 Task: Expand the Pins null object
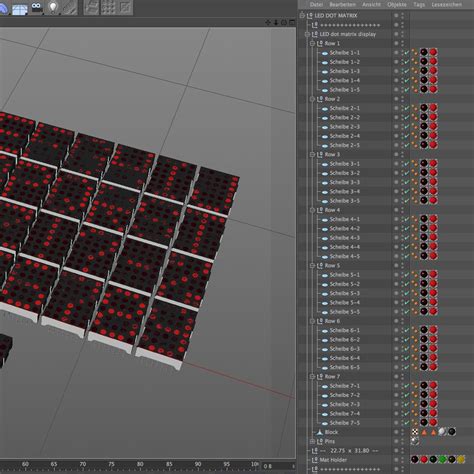[x=312, y=441]
